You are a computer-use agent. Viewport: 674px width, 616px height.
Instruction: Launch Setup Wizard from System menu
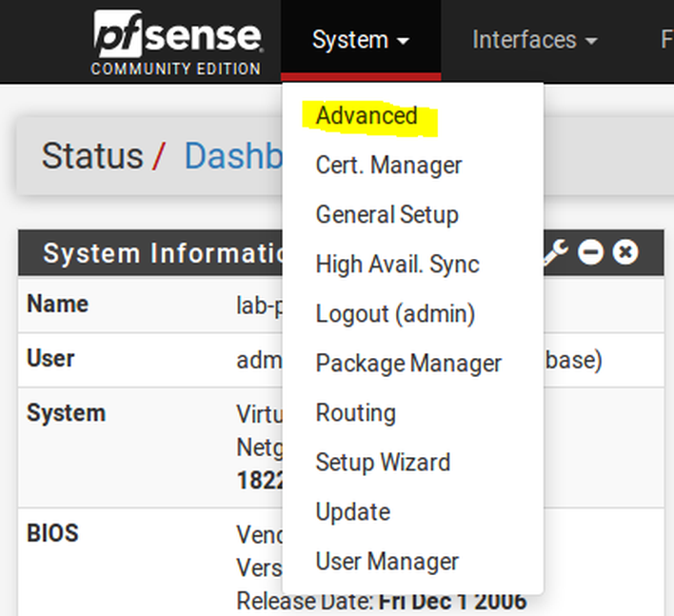pyautogui.click(x=383, y=462)
